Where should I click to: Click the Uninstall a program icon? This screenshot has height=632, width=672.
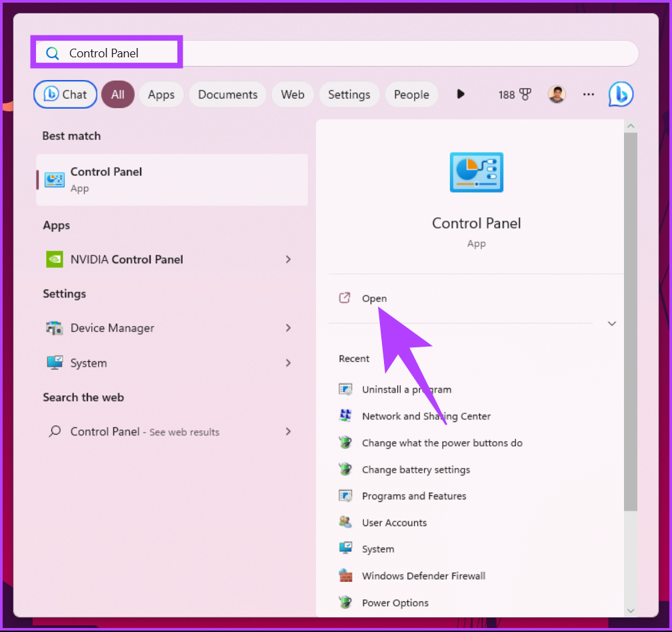345,389
